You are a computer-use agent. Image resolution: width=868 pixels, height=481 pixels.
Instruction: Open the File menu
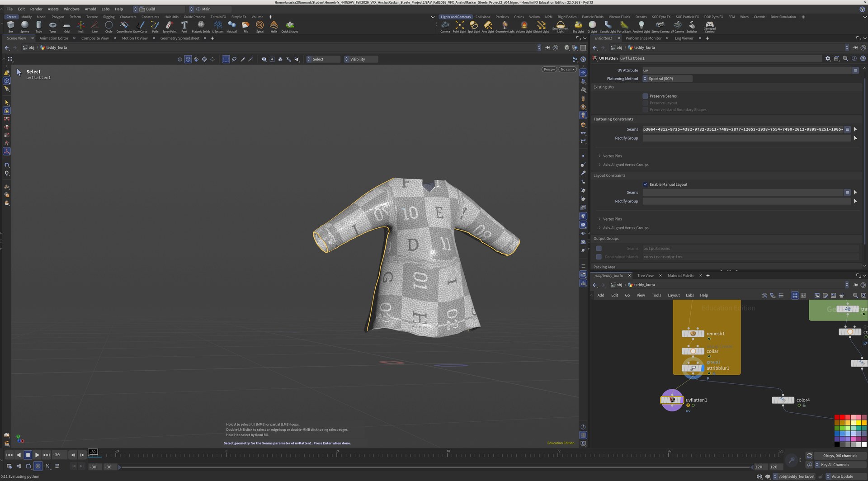click(x=9, y=9)
